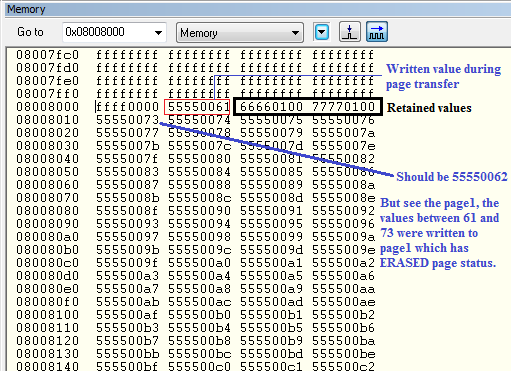Toggle the Live Update waveform icon
Screen dimensions: 511x371
pyautogui.click(x=377, y=32)
